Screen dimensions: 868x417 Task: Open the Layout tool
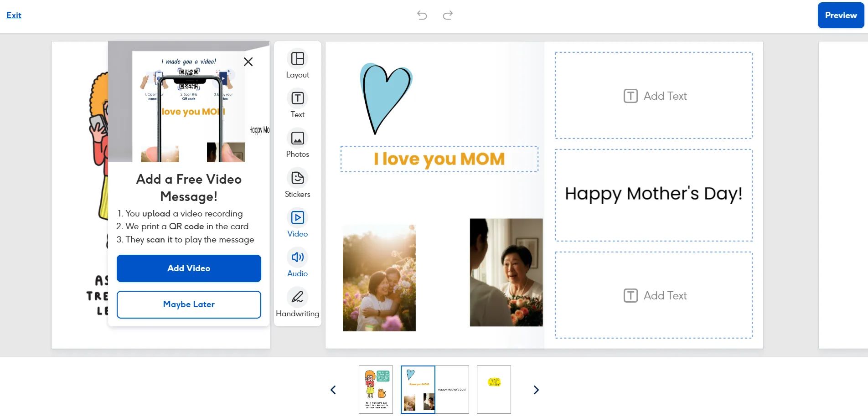(x=297, y=64)
